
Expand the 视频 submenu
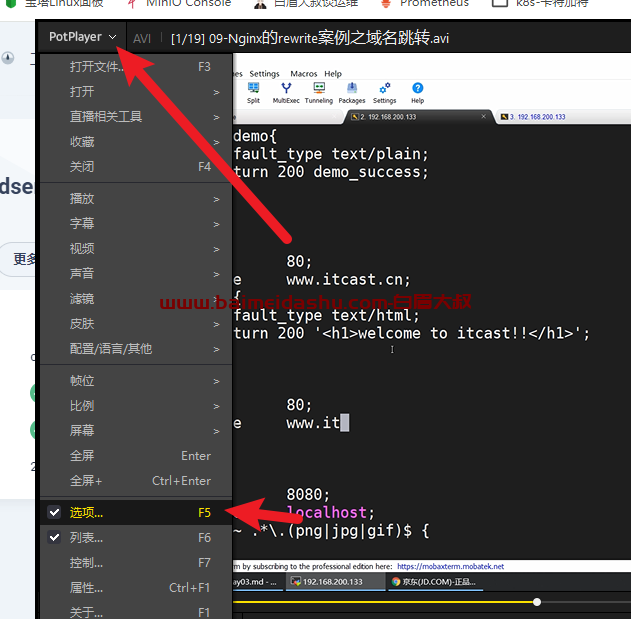click(x=136, y=249)
